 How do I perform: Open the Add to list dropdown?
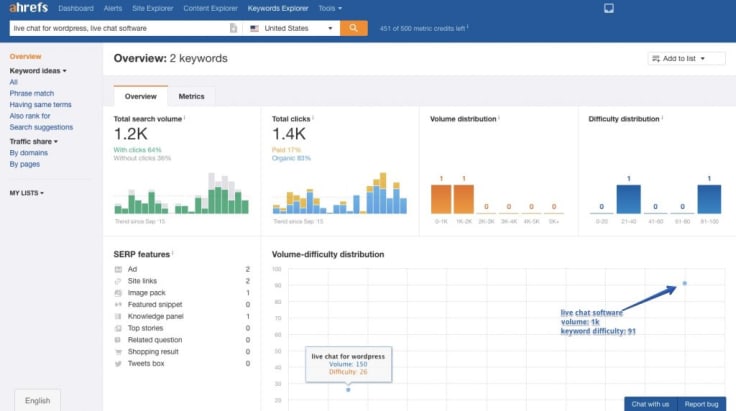[x=686, y=59]
